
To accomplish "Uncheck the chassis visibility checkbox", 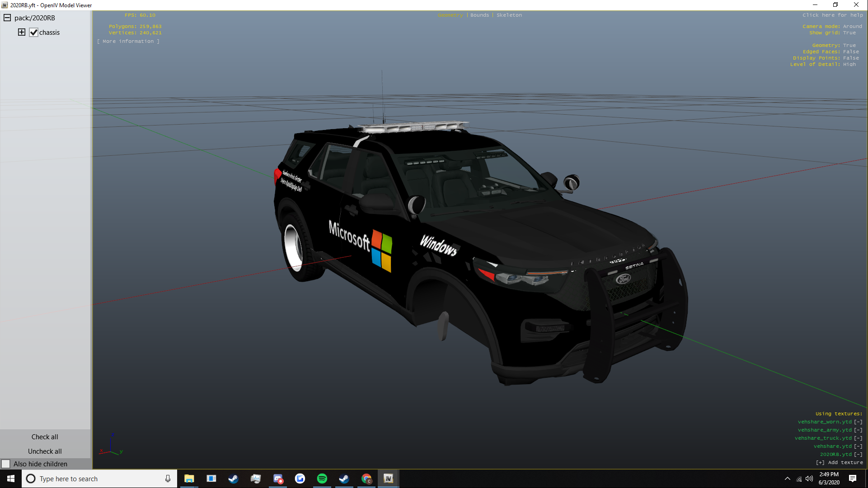I will click(x=34, y=33).
